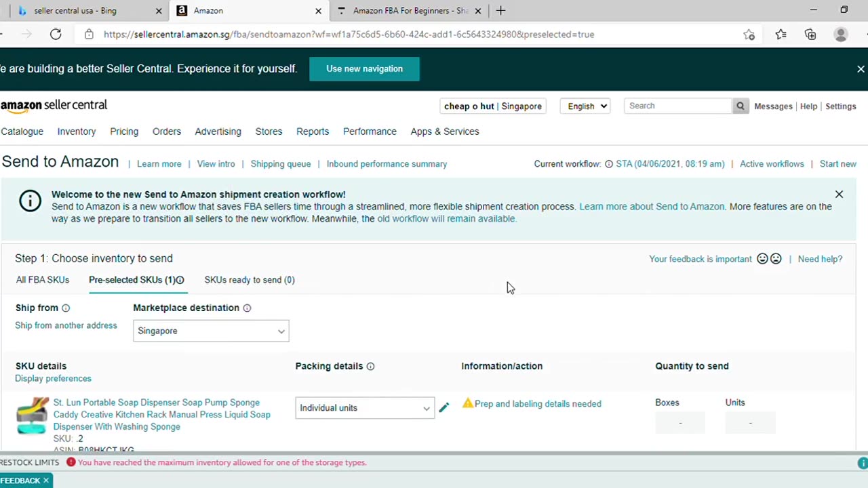
Task: Click the browser address bar URL
Action: (x=349, y=35)
